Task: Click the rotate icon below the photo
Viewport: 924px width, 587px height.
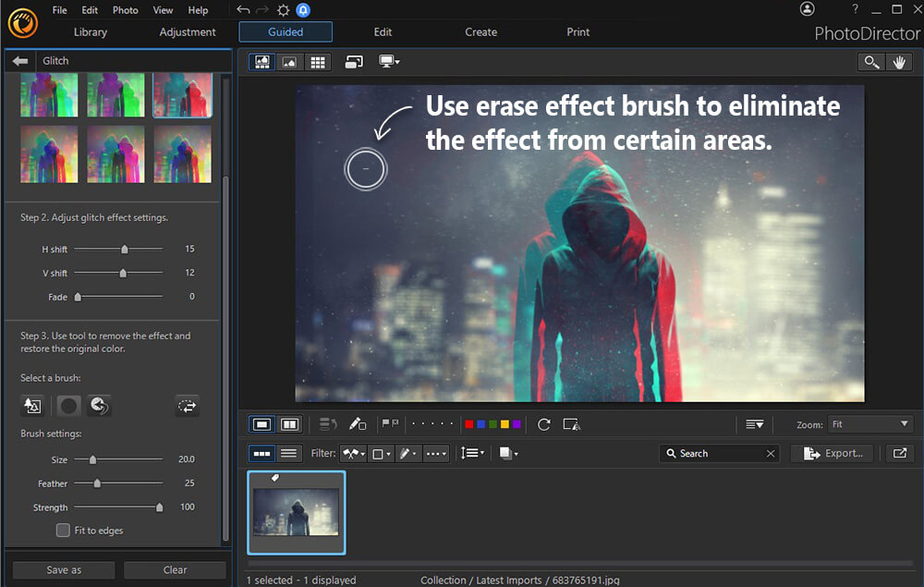Action: click(544, 424)
